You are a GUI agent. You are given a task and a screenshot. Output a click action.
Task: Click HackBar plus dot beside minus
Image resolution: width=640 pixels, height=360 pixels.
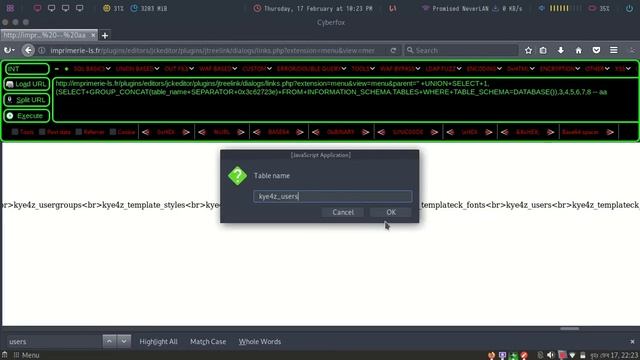pyautogui.click(x=66, y=69)
